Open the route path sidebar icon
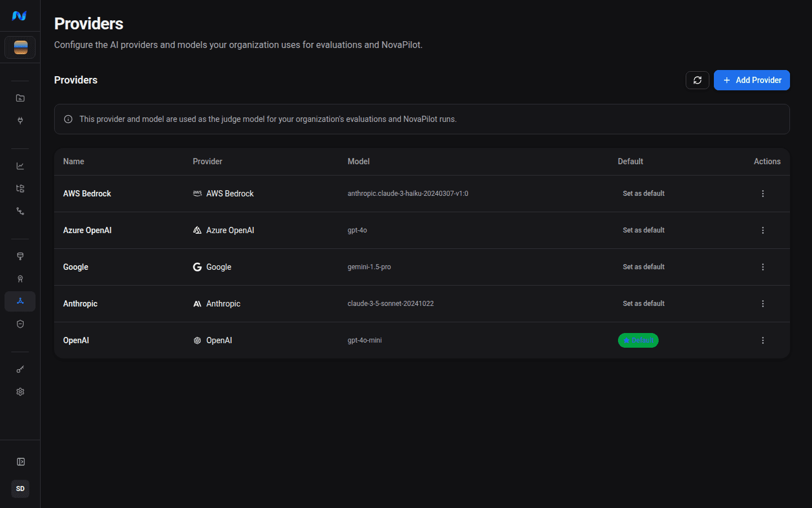812x508 pixels. (20, 211)
